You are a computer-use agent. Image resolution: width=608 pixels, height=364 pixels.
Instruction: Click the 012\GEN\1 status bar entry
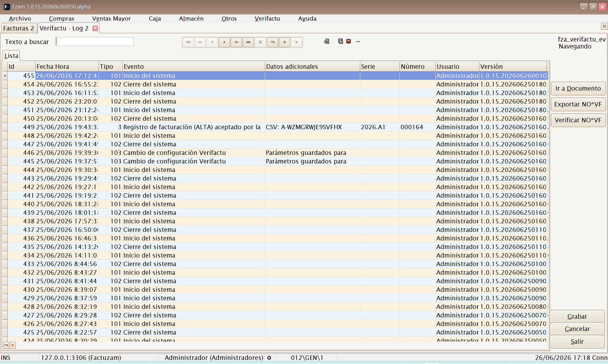click(307, 358)
